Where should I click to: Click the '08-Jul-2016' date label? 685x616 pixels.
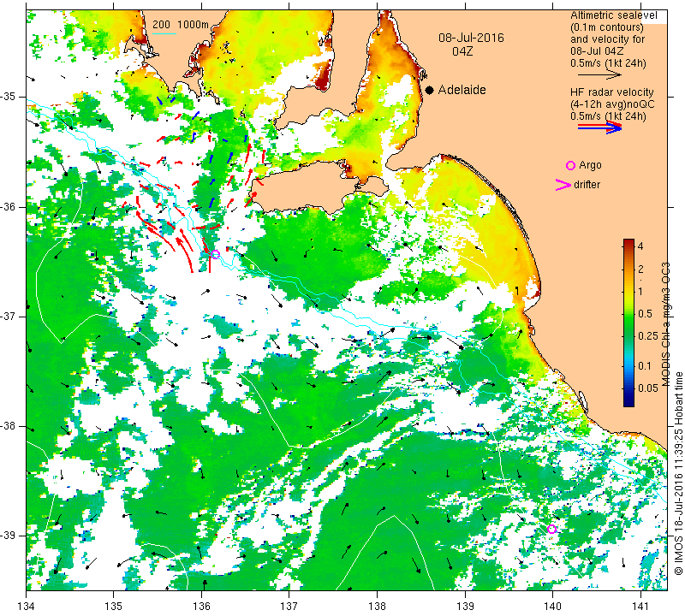pyautogui.click(x=471, y=38)
